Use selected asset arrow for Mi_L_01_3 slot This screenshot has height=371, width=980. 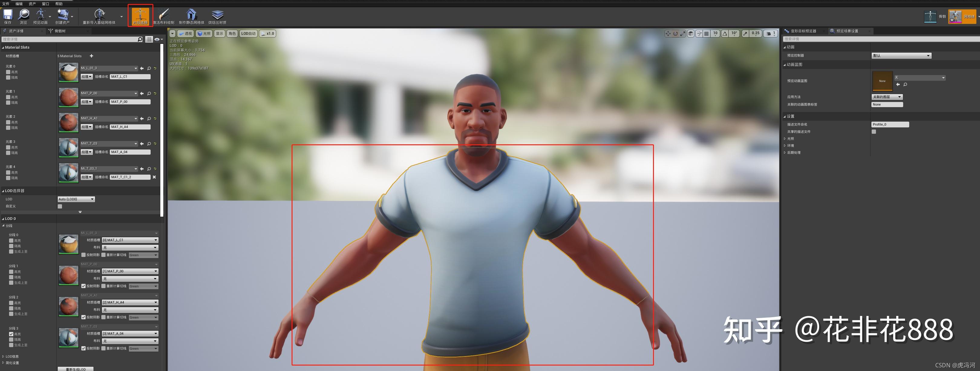(142, 68)
